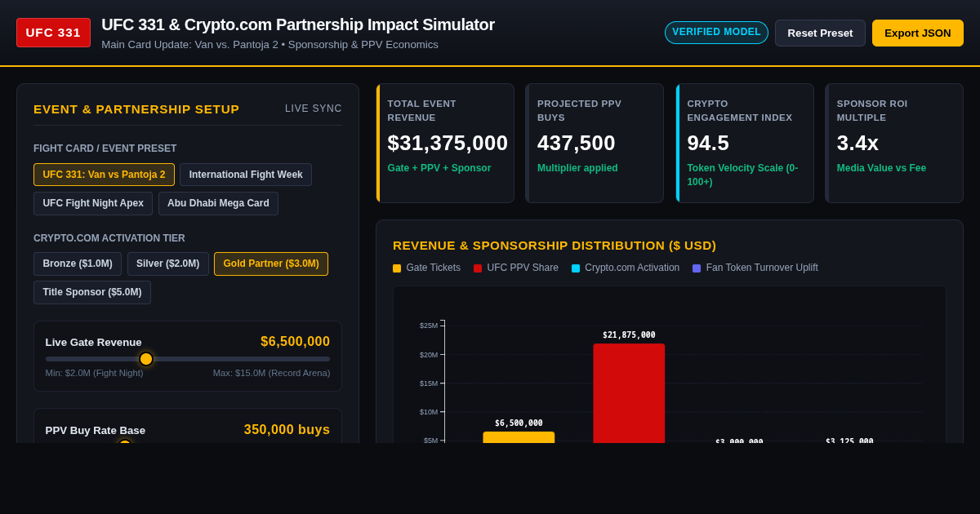
Task: Click the yellow Gate Tickets bar
Action: pyautogui.click(x=519, y=437)
